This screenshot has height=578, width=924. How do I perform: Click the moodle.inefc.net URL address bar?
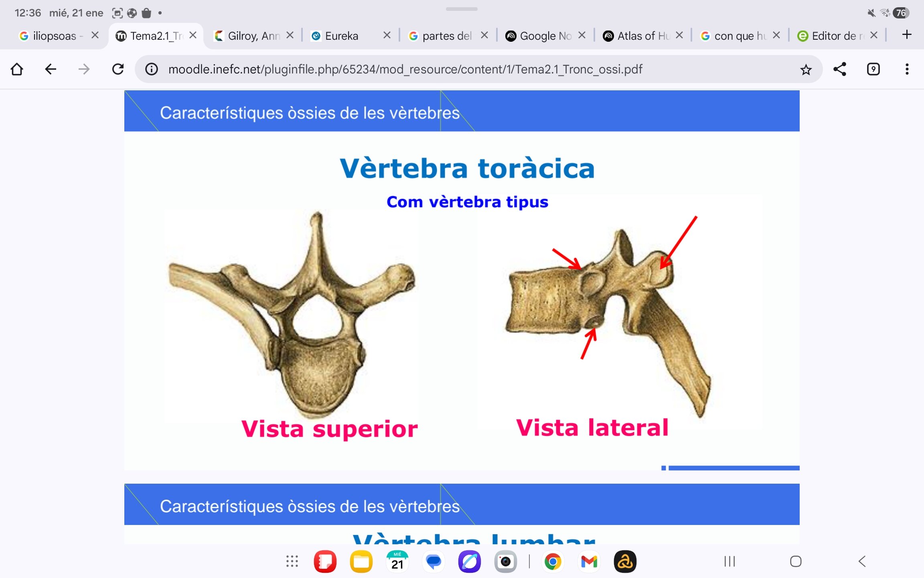pyautogui.click(x=405, y=69)
